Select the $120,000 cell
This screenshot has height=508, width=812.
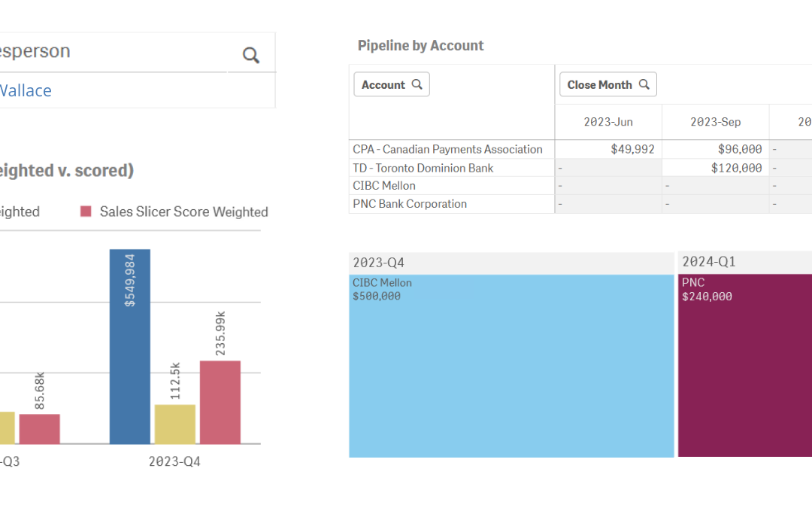coord(716,168)
